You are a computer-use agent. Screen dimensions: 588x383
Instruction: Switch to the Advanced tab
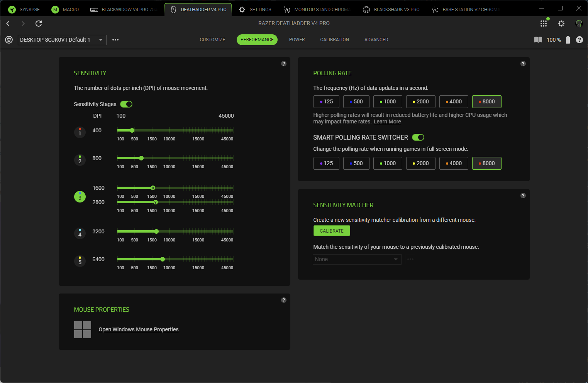[x=376, y=40]
